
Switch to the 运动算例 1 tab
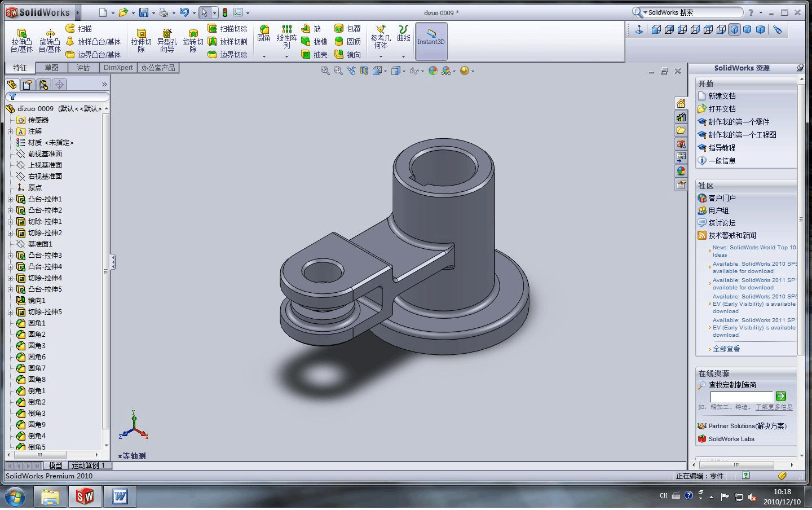point(88,465)
